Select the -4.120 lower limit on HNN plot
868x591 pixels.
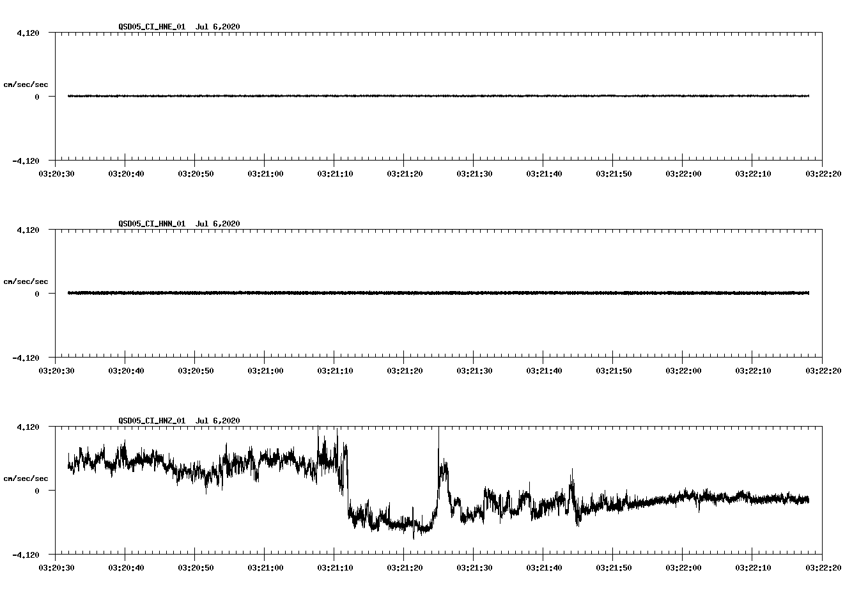(x=26, y=358)
